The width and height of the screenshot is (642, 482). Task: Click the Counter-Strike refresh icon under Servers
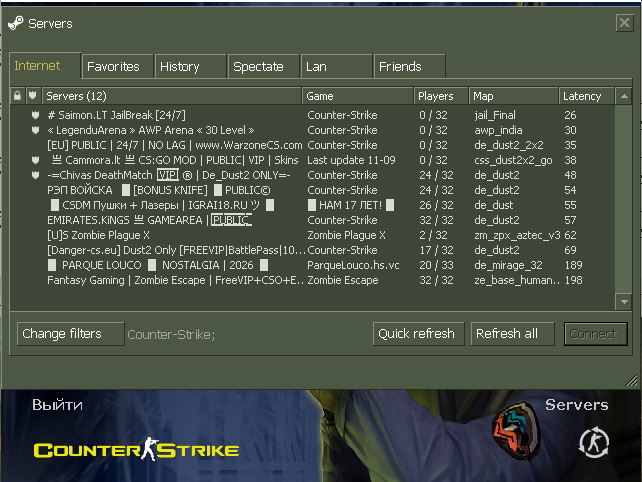click(594, 442)
